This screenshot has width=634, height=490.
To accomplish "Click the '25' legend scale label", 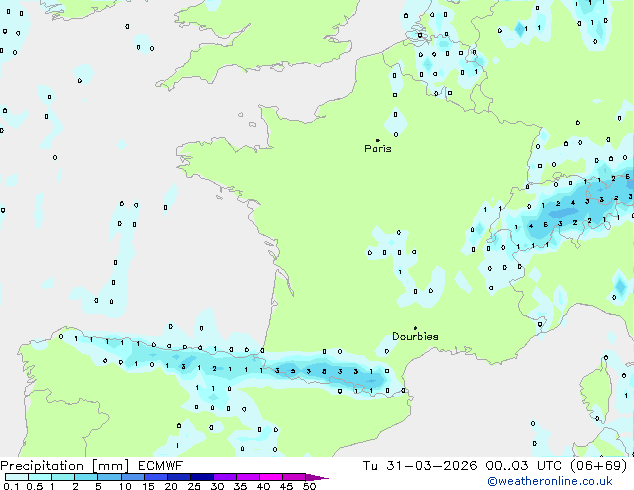I will 194,486.
